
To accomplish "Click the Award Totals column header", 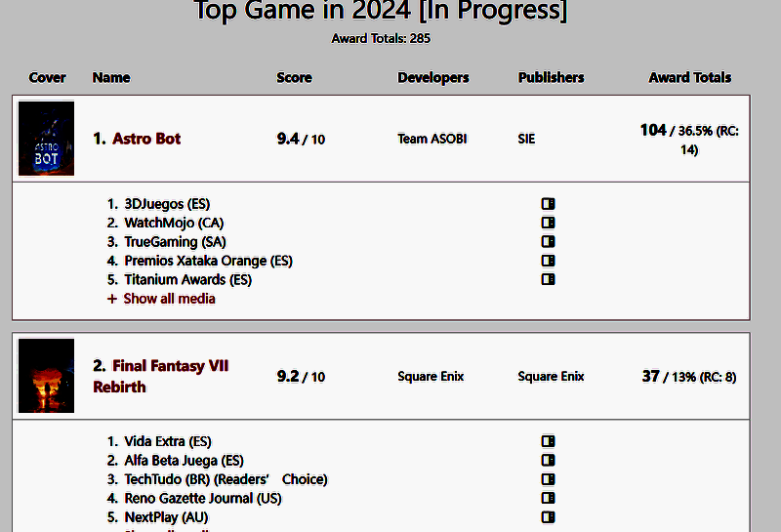I will tap(689, 77).
